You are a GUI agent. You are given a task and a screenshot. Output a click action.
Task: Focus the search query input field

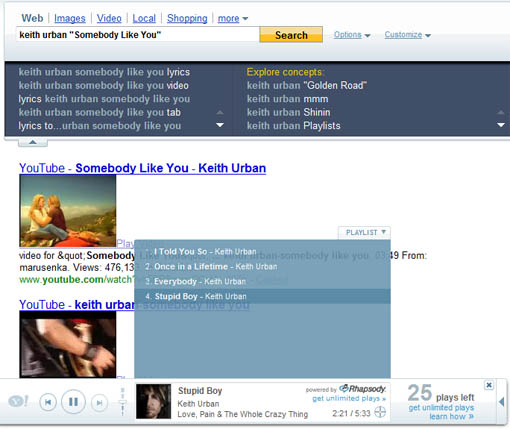[x=137, y=35]
